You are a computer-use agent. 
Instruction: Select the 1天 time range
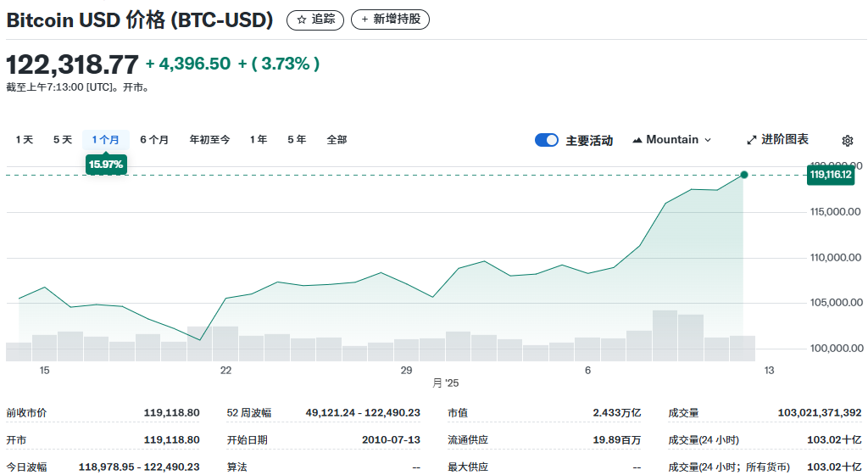(25, 139)
